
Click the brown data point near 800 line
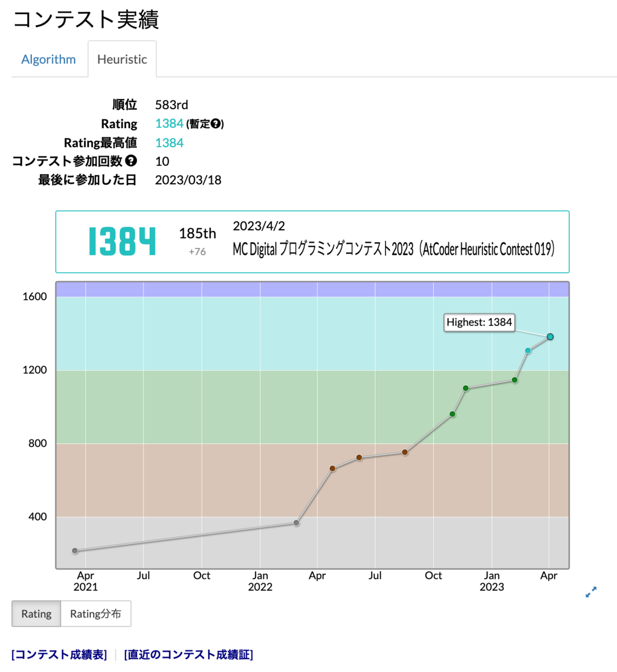click(405, 452)
